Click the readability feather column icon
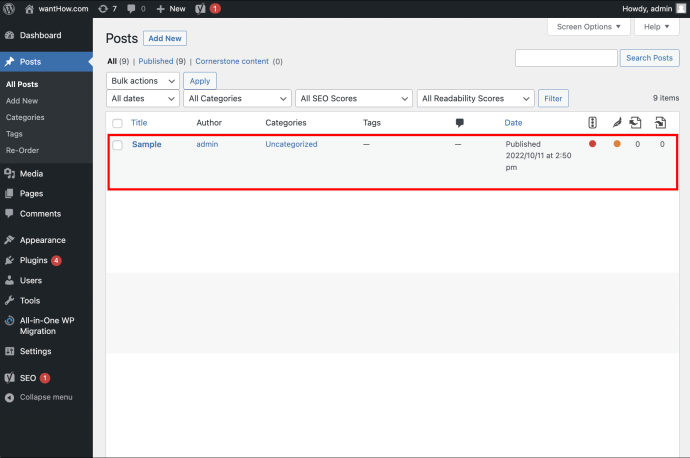 [617, 123]
